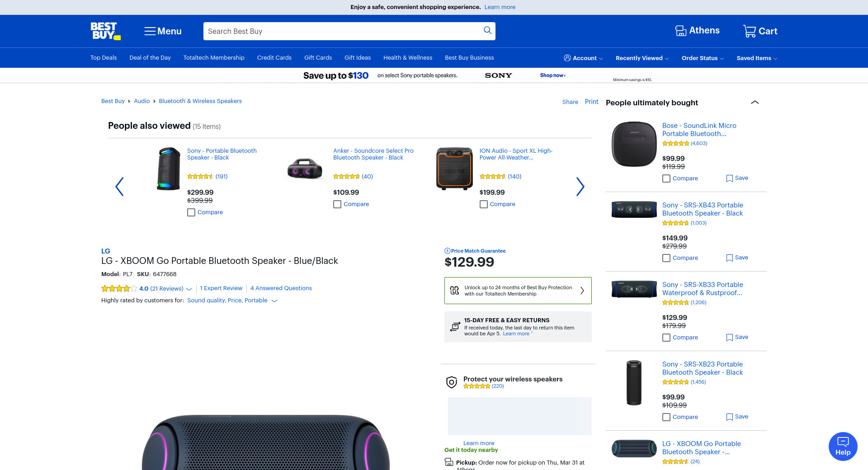Tick Compare for ION Audio Sport XL
Viewport: 868px width, 470px height.
pyautogui.click(x=484, y=204)
